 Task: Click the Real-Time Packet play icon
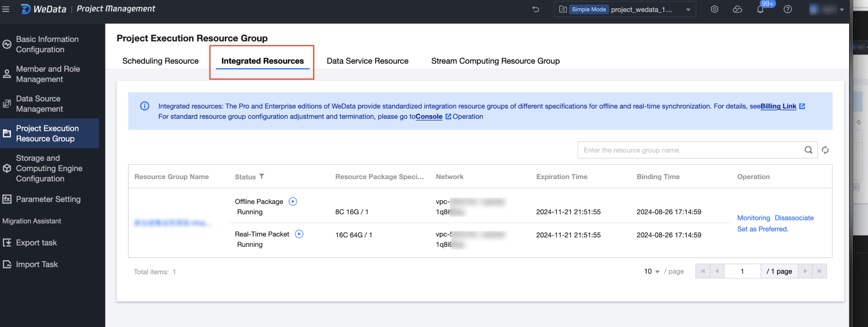[299, 234]
